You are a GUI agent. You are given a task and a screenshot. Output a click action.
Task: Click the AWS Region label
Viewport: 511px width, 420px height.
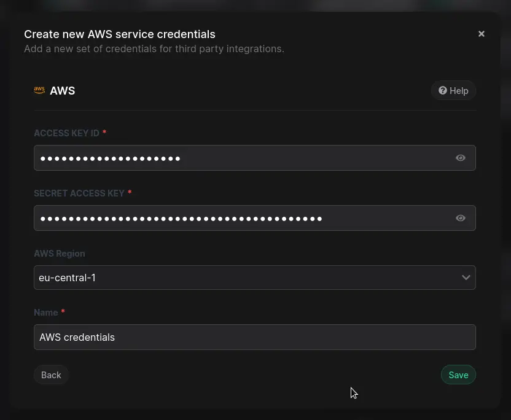pos(60,254)
